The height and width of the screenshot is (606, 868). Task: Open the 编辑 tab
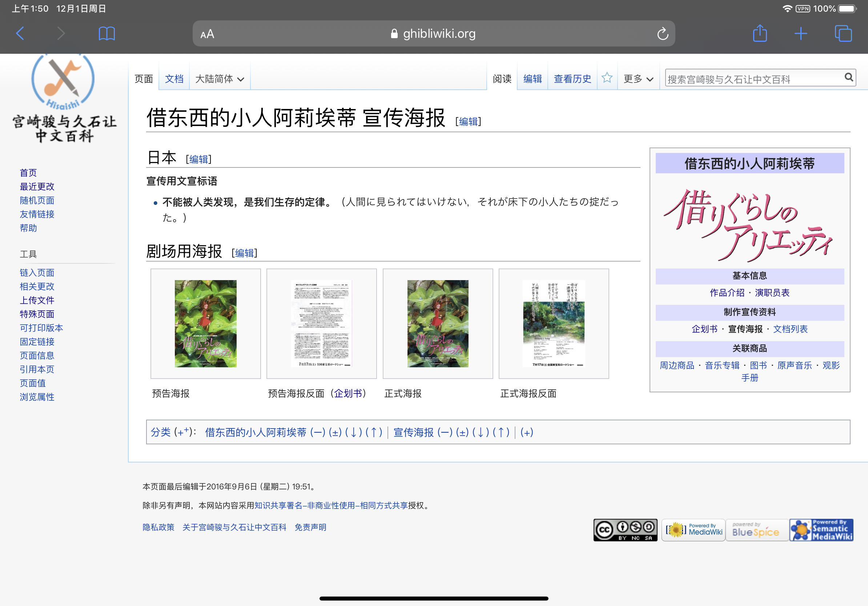tap(532, 79)
